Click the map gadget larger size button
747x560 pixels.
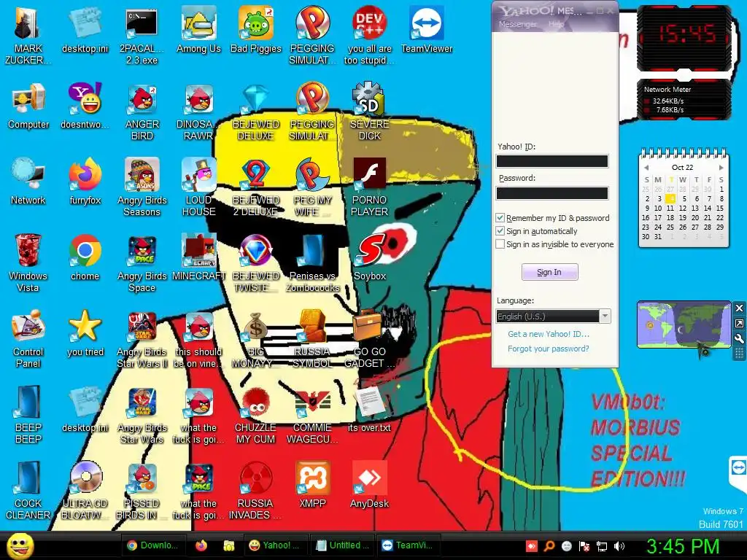tap(740, 323)
